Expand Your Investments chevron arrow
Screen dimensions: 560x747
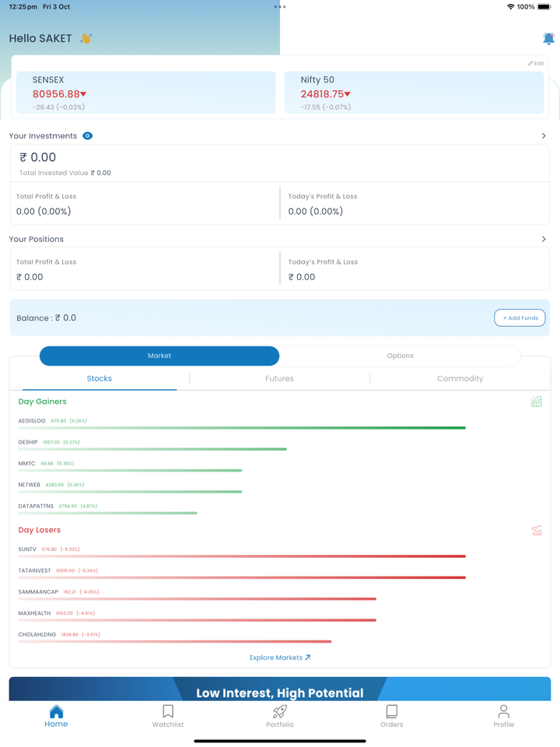coord(543,135)
